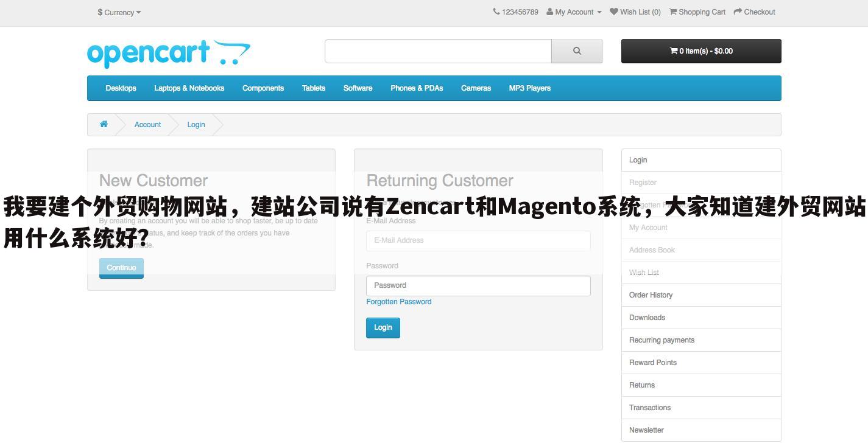Image resolution: width=868 pixels, height=446 pixels.
Task: Open the MP3 Players menu
Action: [x=530, y=88]
